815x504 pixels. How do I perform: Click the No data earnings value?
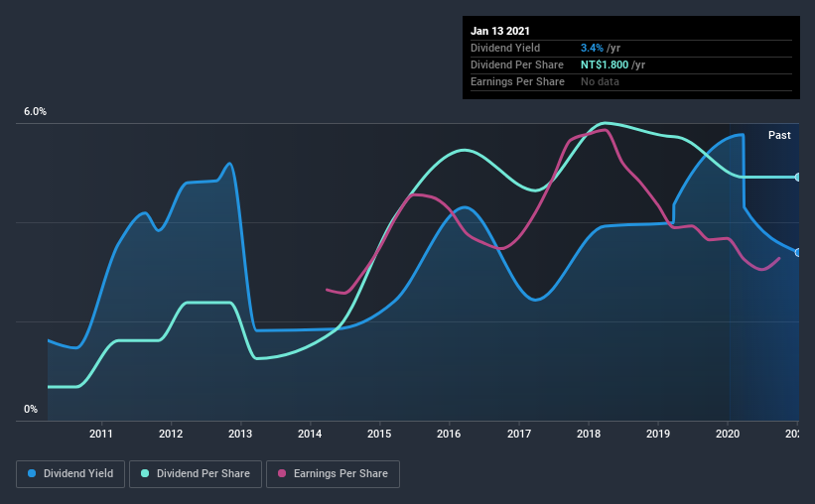(x=600, y=81)
